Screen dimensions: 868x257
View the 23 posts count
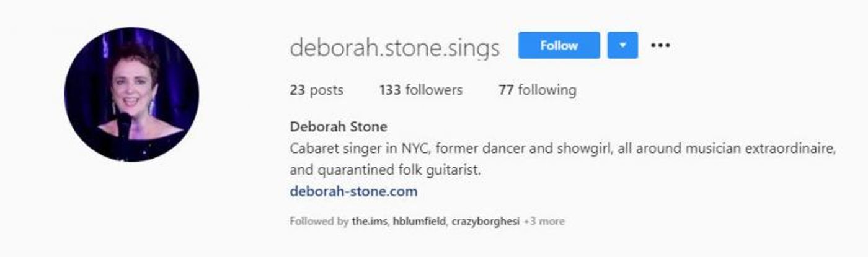click(x=316, y=90)
